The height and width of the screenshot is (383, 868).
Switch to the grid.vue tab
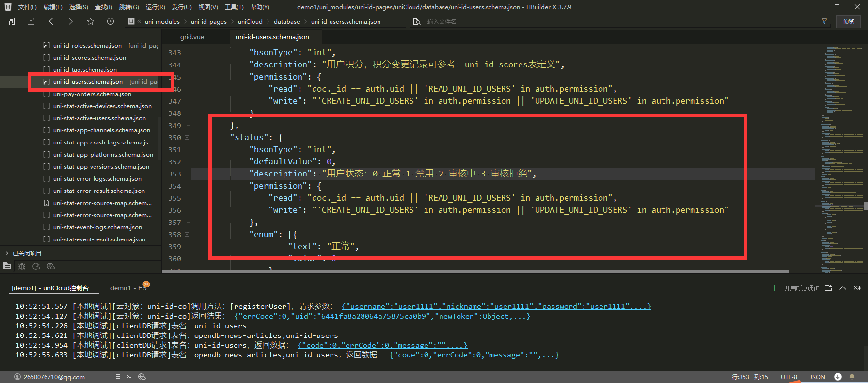192,37
